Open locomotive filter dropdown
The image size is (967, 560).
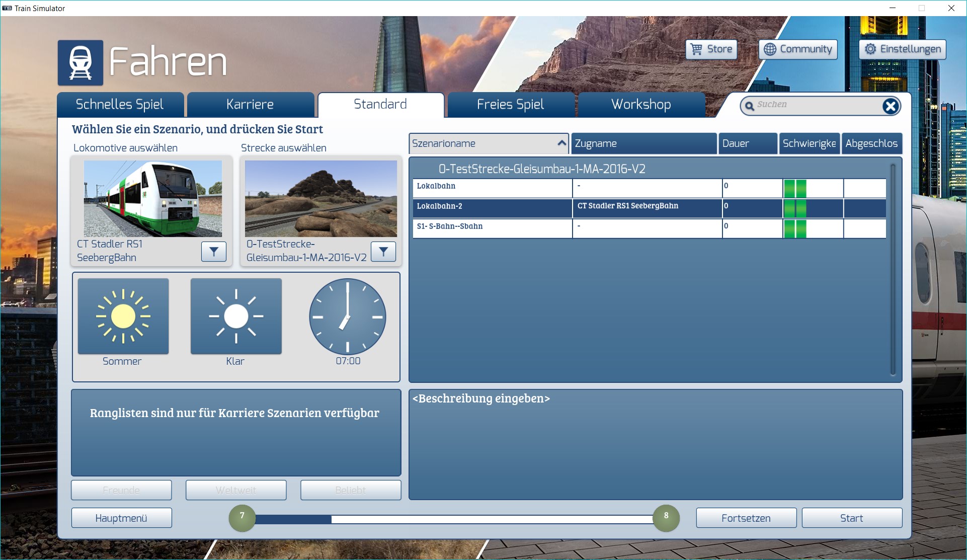[x=214, y=252]
